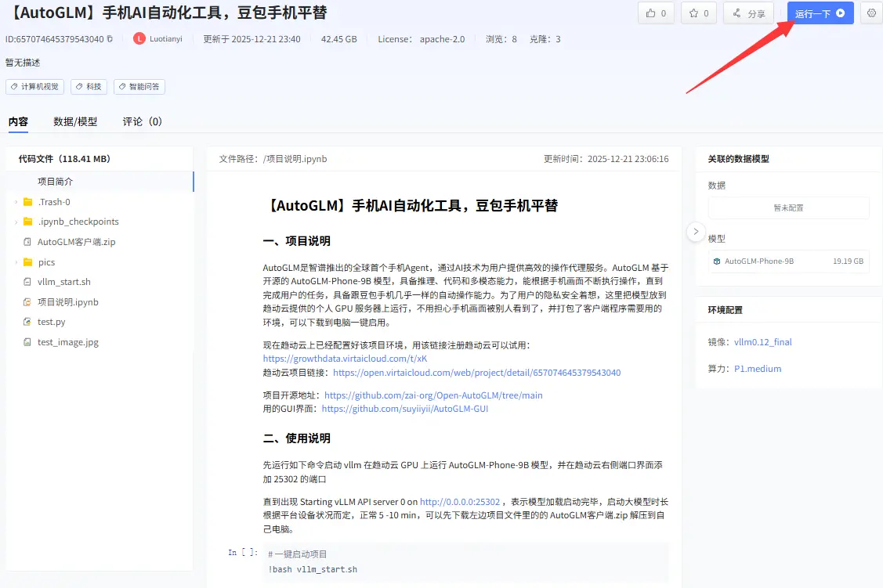Open the open.virtaicloud.com project detail link
Viewport: 883px width, 588px height.
point(477,373)
